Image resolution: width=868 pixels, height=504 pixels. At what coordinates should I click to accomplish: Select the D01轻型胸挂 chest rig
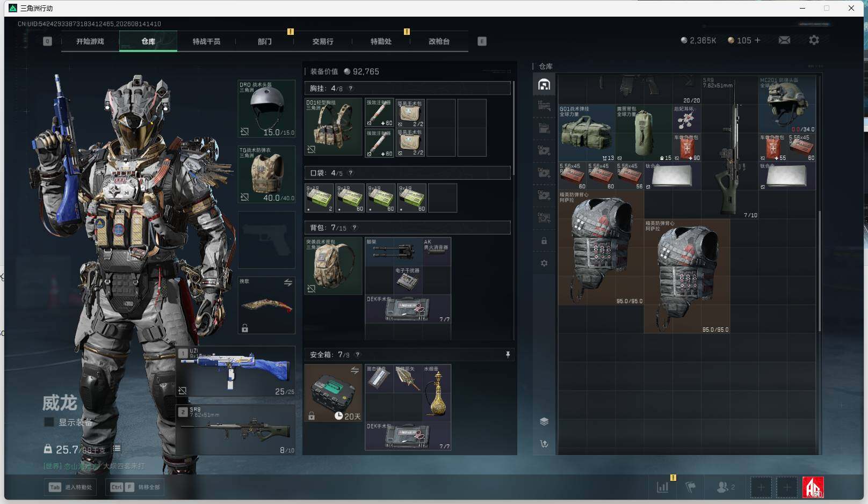pyautogui.click(x=334, y=127)
